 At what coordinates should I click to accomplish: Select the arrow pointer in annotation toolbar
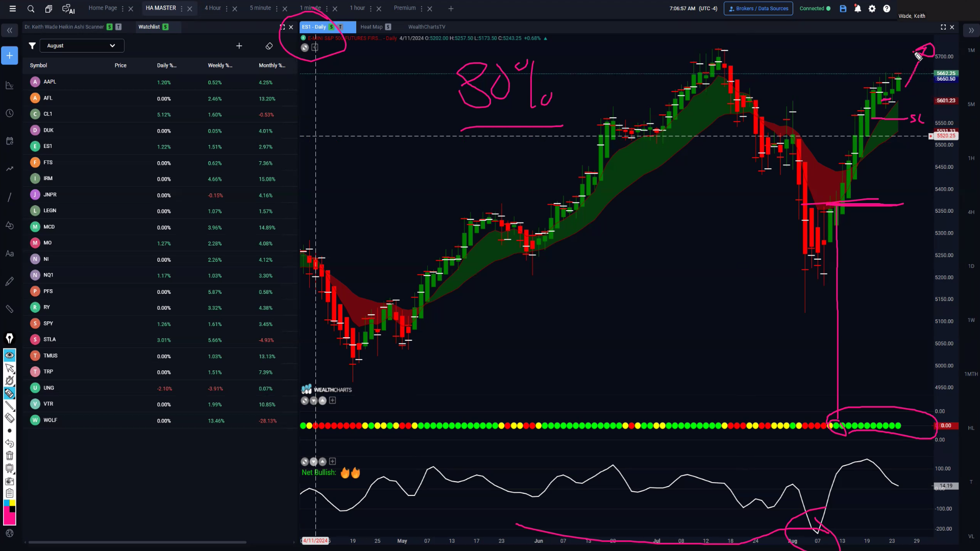[x=10, y=368]
